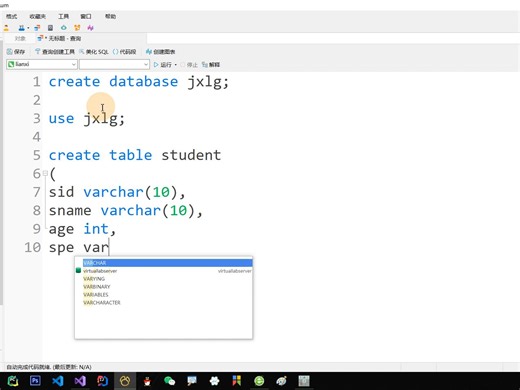
Task: Click line number 2 in gutter
Action: (x=37, y=100)
